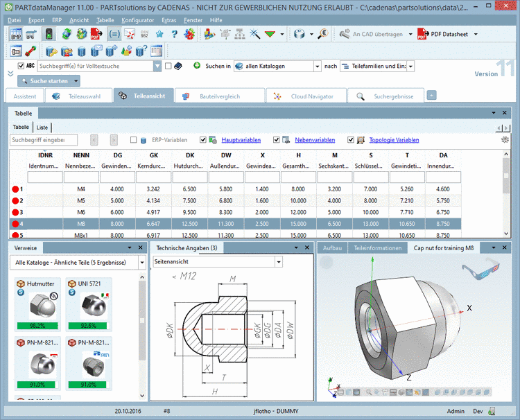Click the database with users icon

67,51
